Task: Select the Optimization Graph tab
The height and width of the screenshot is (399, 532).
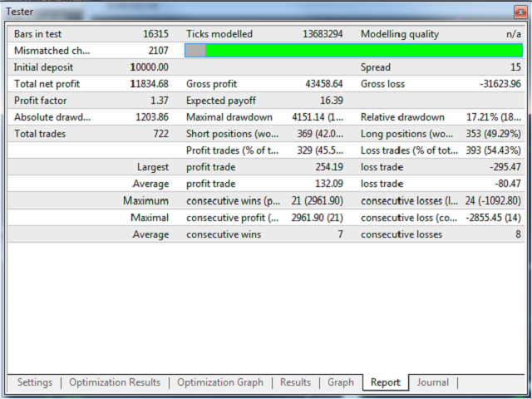Action: click(x=220, y=382)
